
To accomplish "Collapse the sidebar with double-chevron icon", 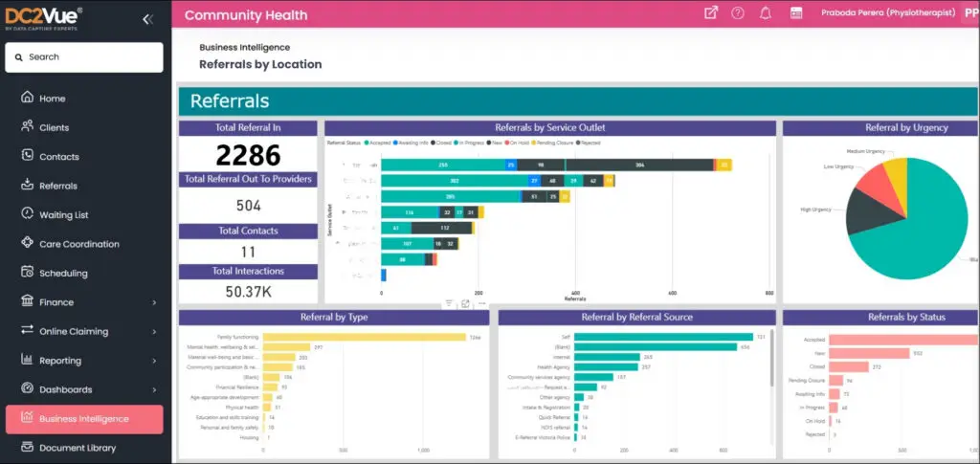I will click(x=146, y=19).
